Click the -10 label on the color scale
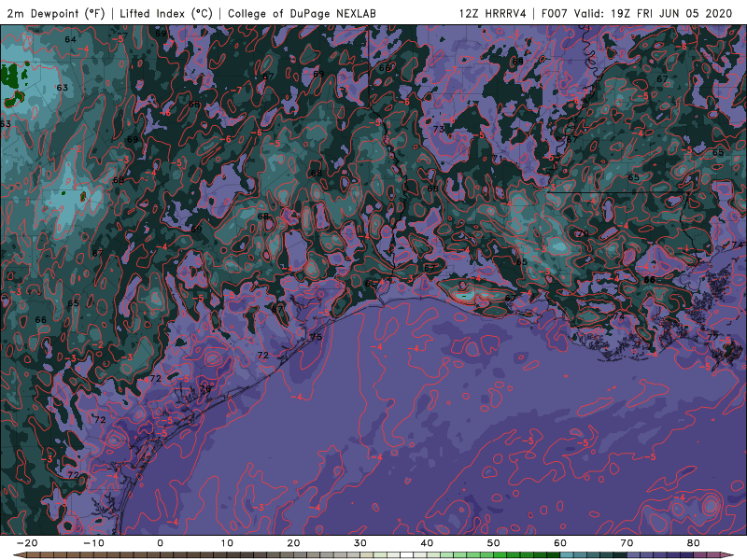The height and width of the screenshot is (560, 747). pyautogui.click(x=93, y=543)
